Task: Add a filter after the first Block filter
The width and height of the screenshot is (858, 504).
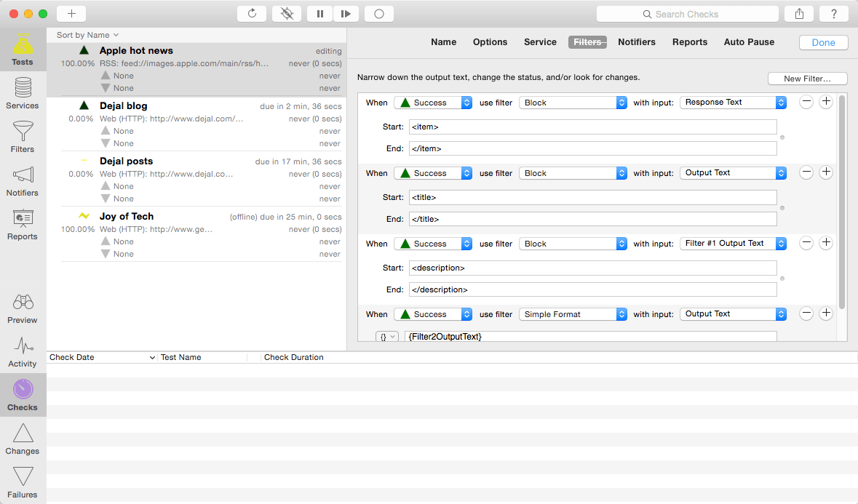Action: [x=826, y=102]
